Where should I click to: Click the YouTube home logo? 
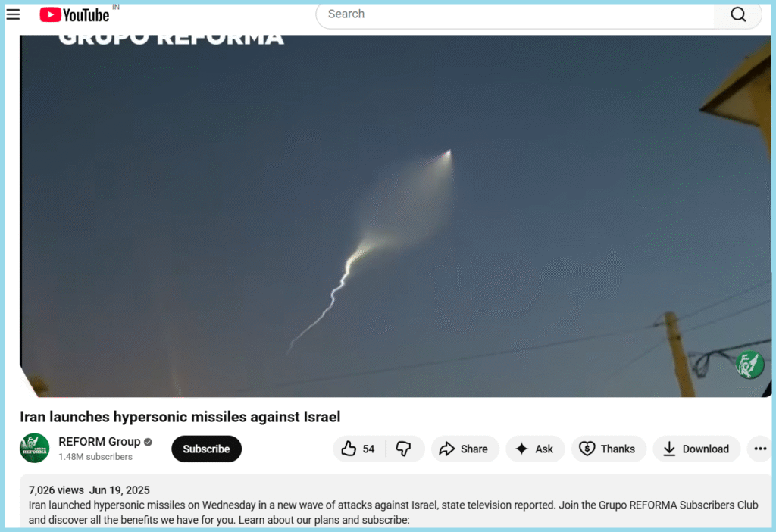tap(75, 15)
